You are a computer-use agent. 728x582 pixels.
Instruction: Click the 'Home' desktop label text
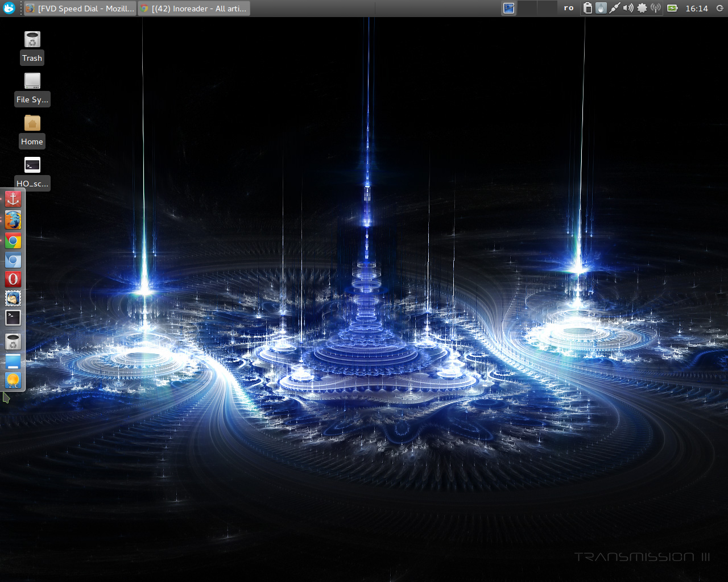(x=32, y=142)
